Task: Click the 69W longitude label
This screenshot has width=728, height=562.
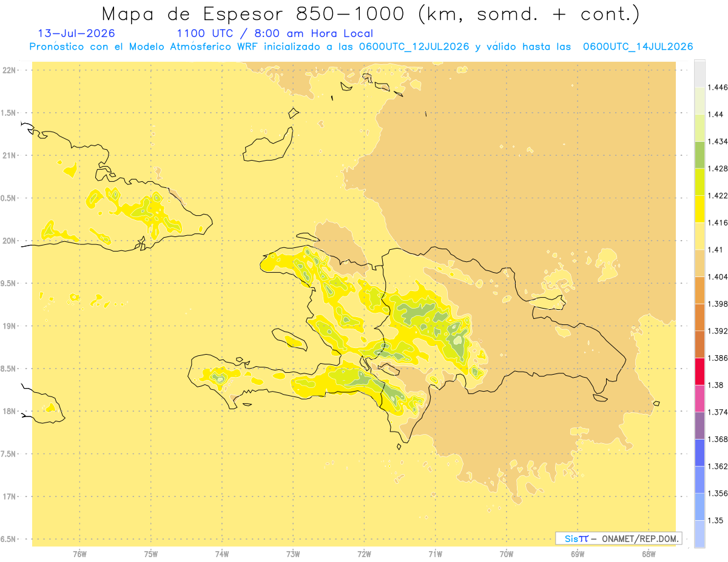Action: (578, 555)
